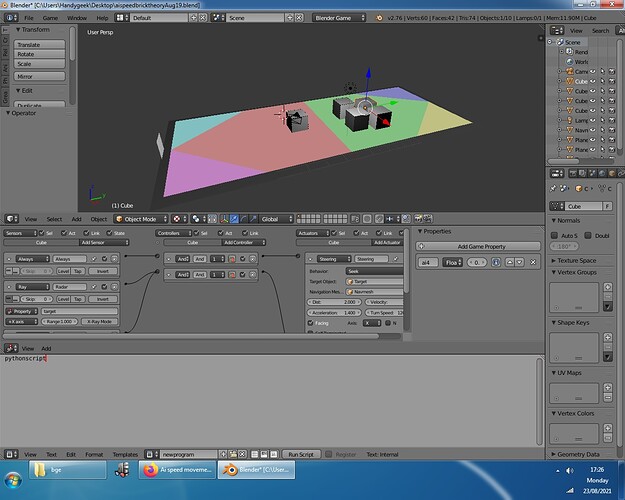Open the text editor Format menu

tap(94, 454)
